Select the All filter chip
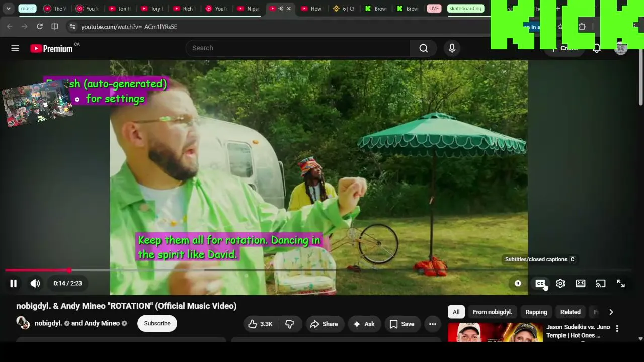Image resolution: width=644 pixels, height=362 pixels. [x=456, y=312]
